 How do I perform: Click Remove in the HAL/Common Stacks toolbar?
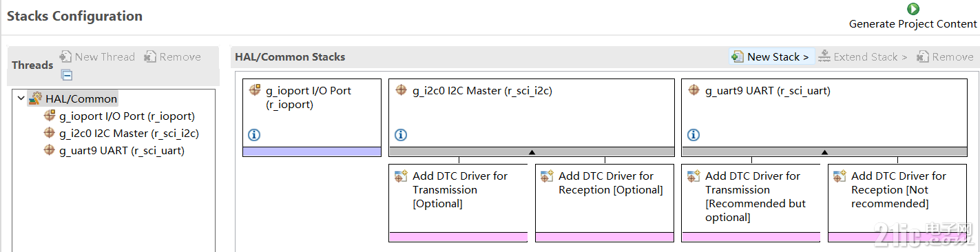coord(945,57)
